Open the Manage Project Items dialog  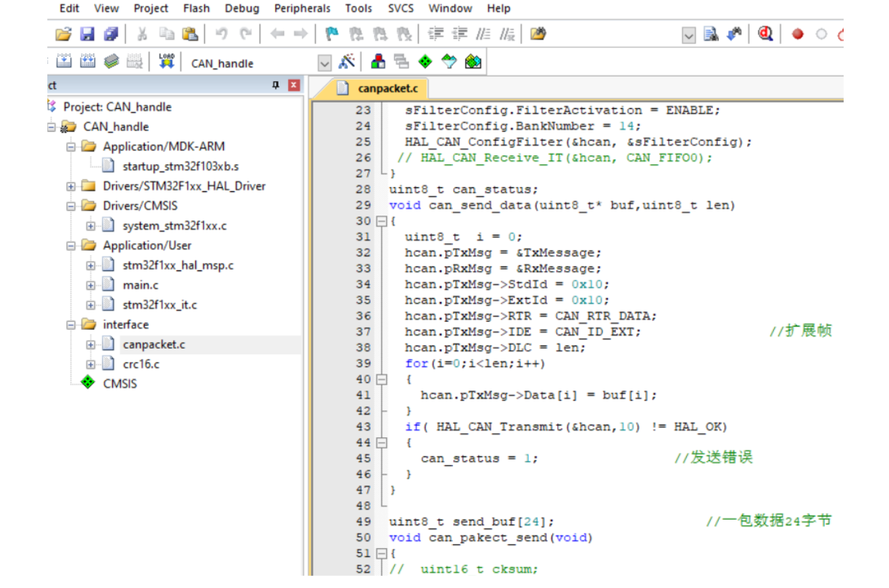379,62
